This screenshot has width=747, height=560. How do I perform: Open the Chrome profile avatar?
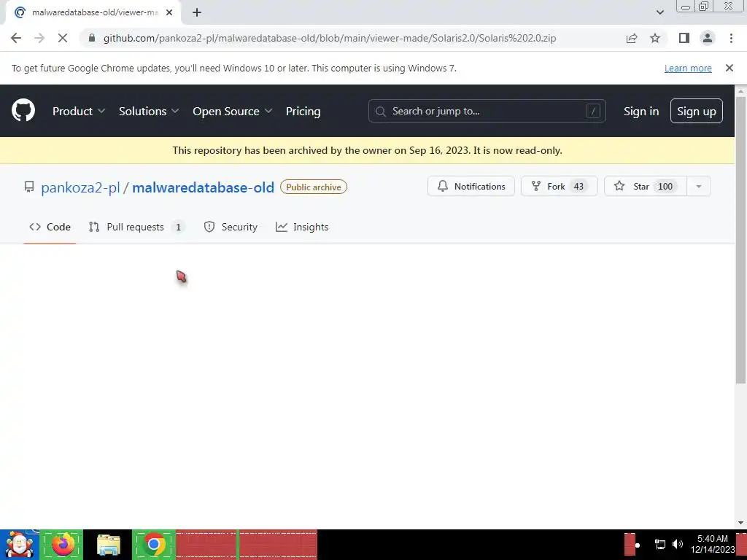click(708, 38)
